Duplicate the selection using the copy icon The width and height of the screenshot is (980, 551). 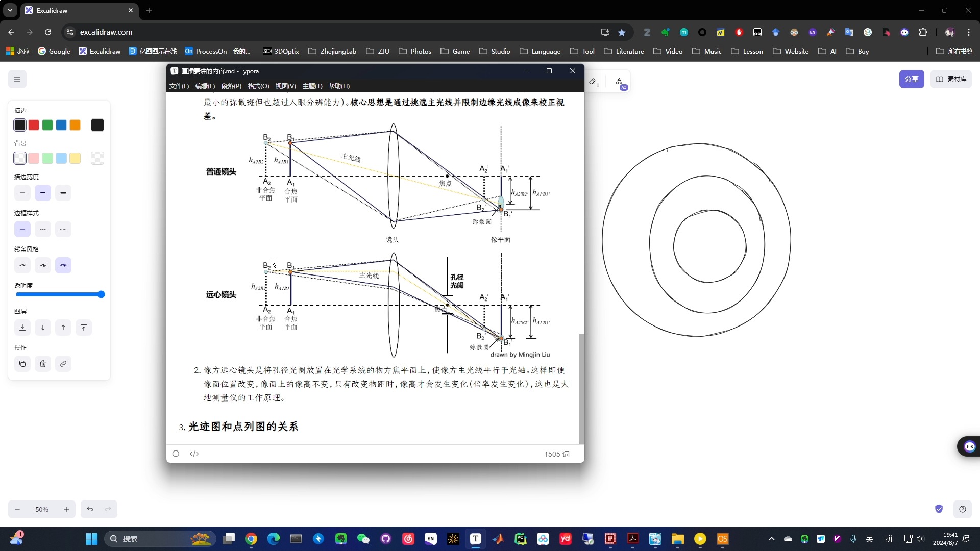pos(22,364)
